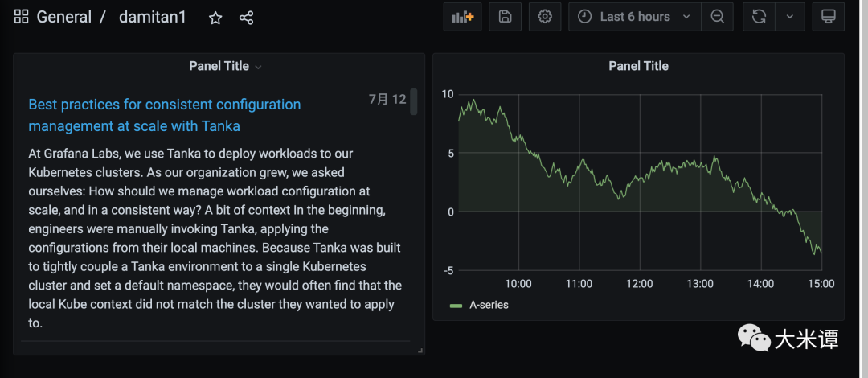The image size is (868, 378).
Task: Open the General folder breadcrumb
Action: tap(63, 17)
